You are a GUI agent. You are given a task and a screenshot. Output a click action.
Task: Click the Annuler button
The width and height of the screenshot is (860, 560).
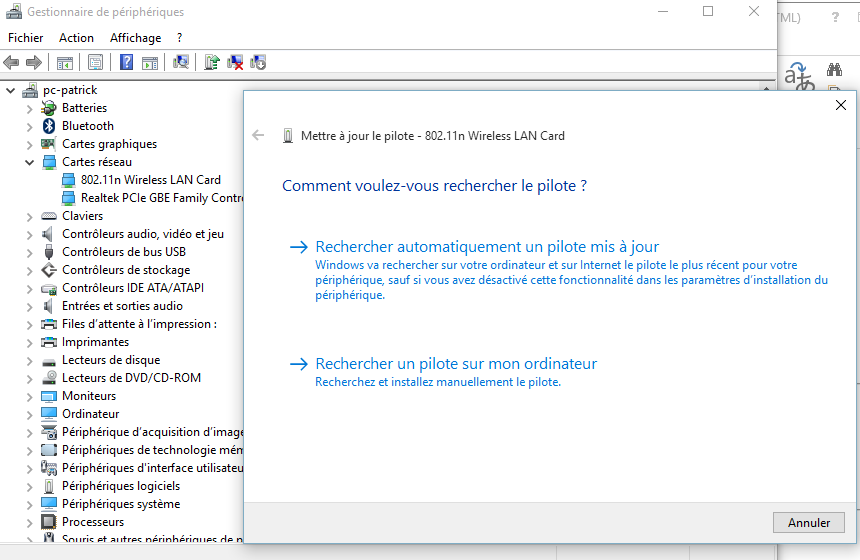point(808,522)
